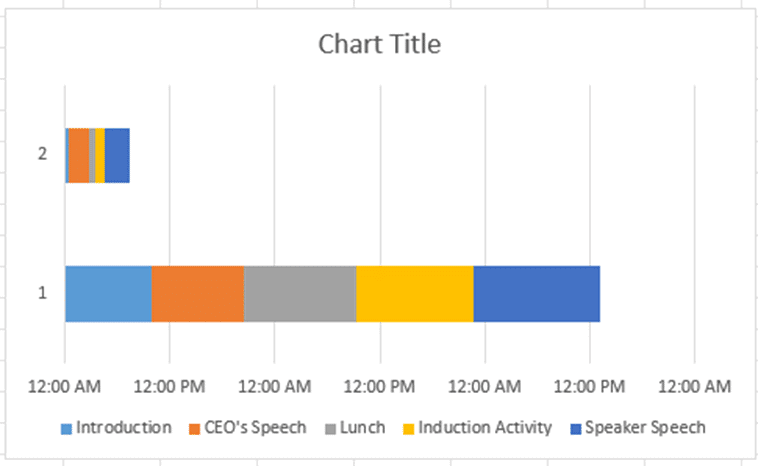The height and width of the screenshot is (466, 758).
Task: Click vertical axis label 2
Action: pyautogui.click(x=42, y=155)
